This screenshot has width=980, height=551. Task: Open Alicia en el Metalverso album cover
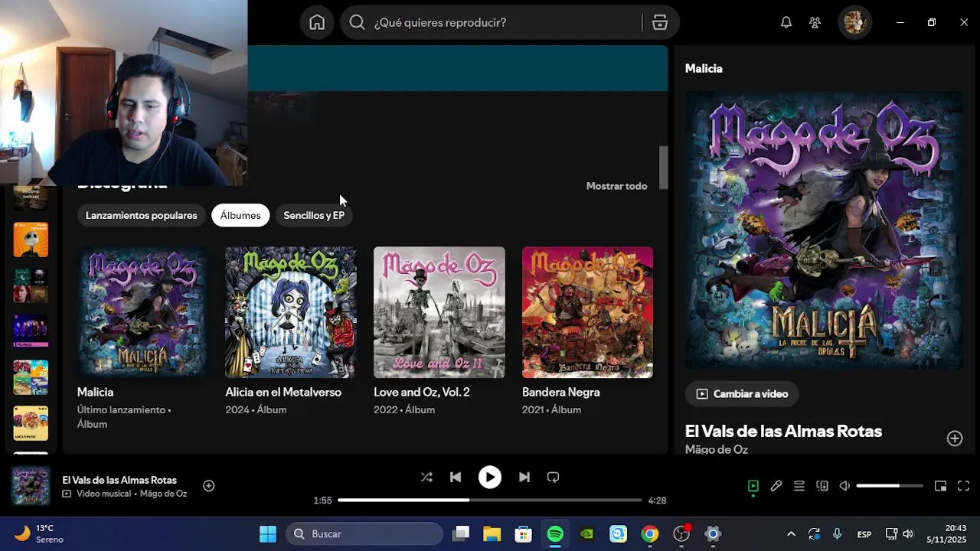pos(291,312)
